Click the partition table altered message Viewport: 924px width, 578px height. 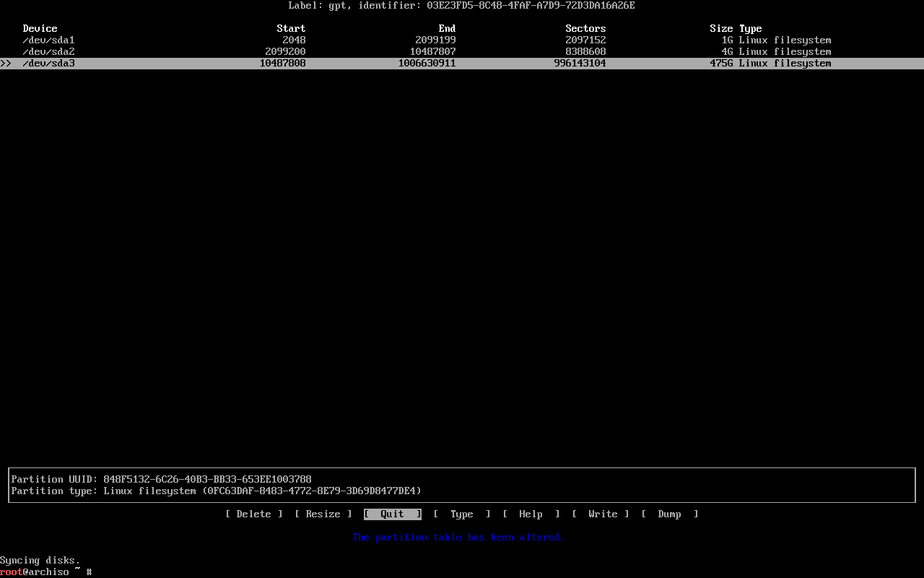pyautogui.click(x=459, y=537)
